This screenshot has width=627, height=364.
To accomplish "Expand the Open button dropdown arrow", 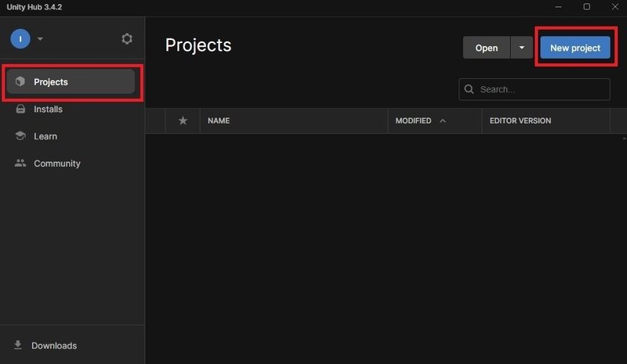I will (x=522, y=48).
